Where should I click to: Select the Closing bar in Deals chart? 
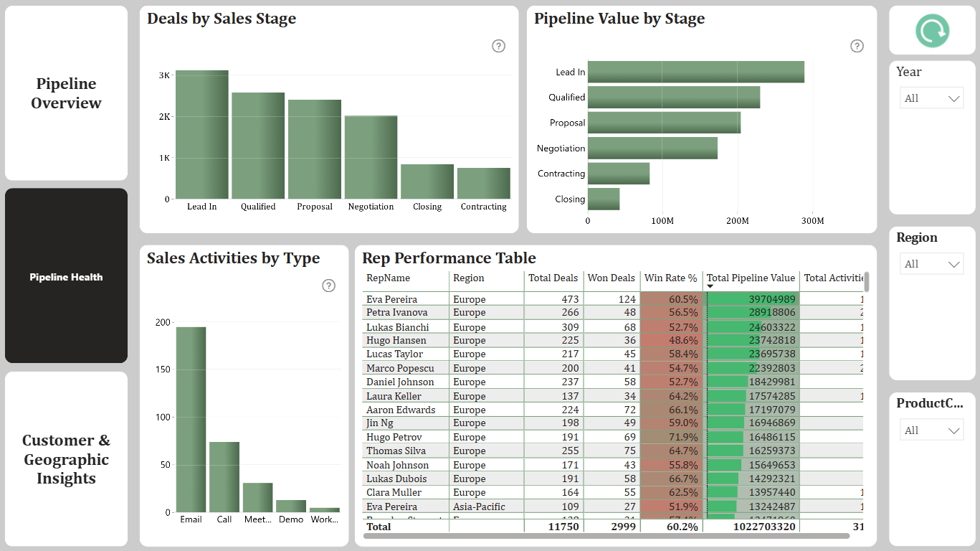(427, 182)
